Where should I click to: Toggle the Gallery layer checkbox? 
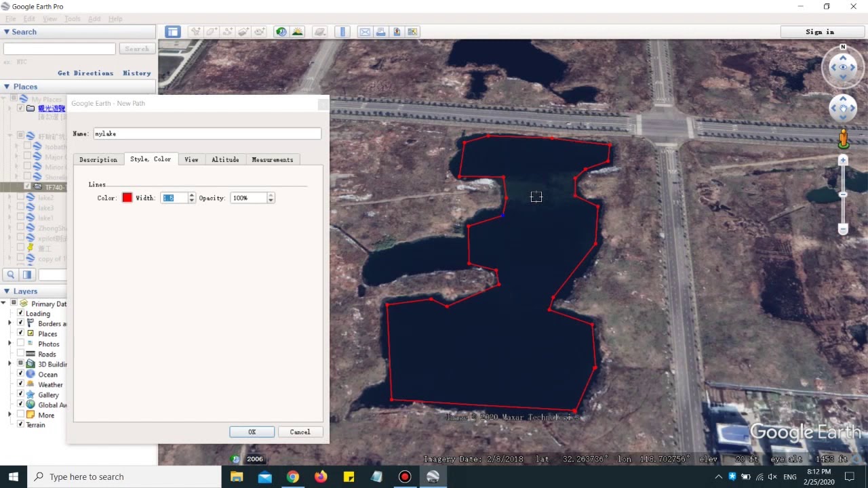pyautogui.click(x=21, y=394)
